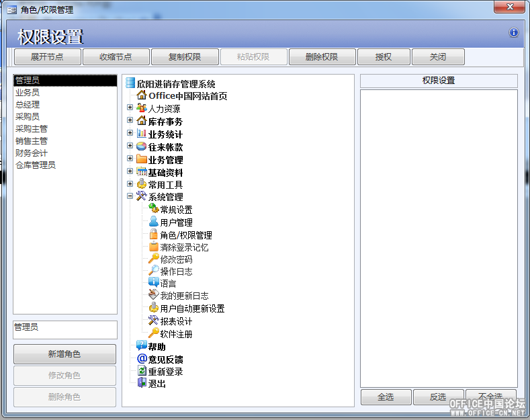Image resolution: width=530 pixels, height=420 pixels.
Task: Select the 管理员 role in list
Action: coord(65,81)
